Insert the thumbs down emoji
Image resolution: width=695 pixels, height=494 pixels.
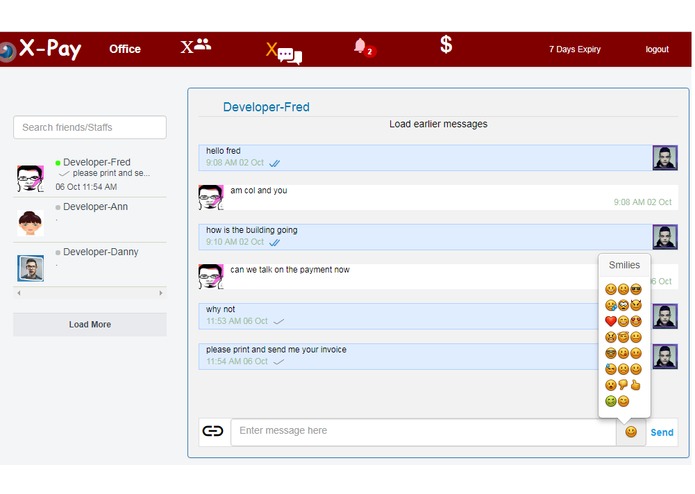pos(623,385)
